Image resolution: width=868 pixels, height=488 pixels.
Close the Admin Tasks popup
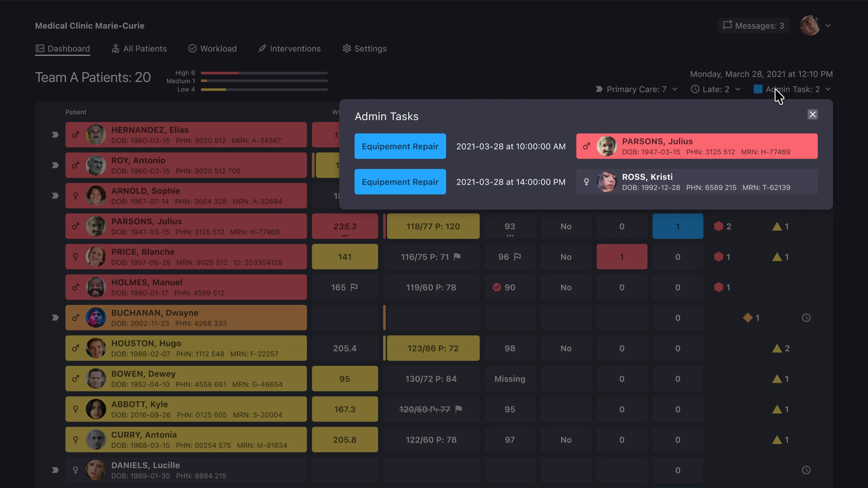[812, 115]
